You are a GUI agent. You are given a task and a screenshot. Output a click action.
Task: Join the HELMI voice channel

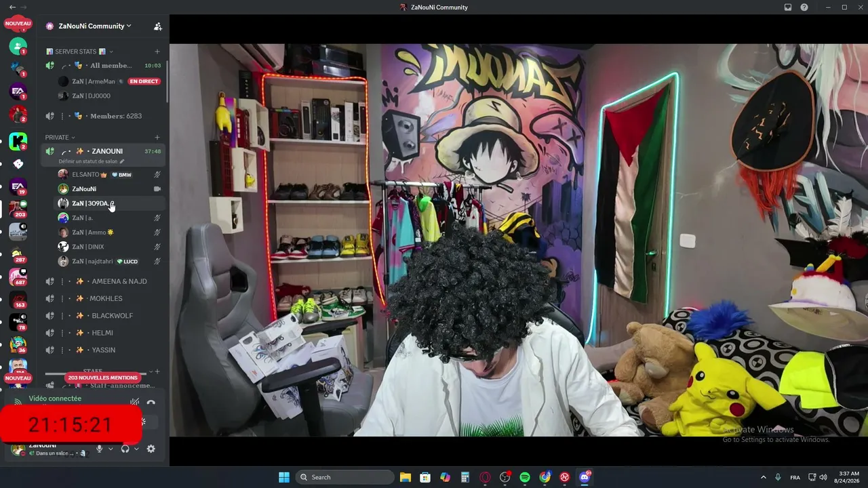click(104, 333)
